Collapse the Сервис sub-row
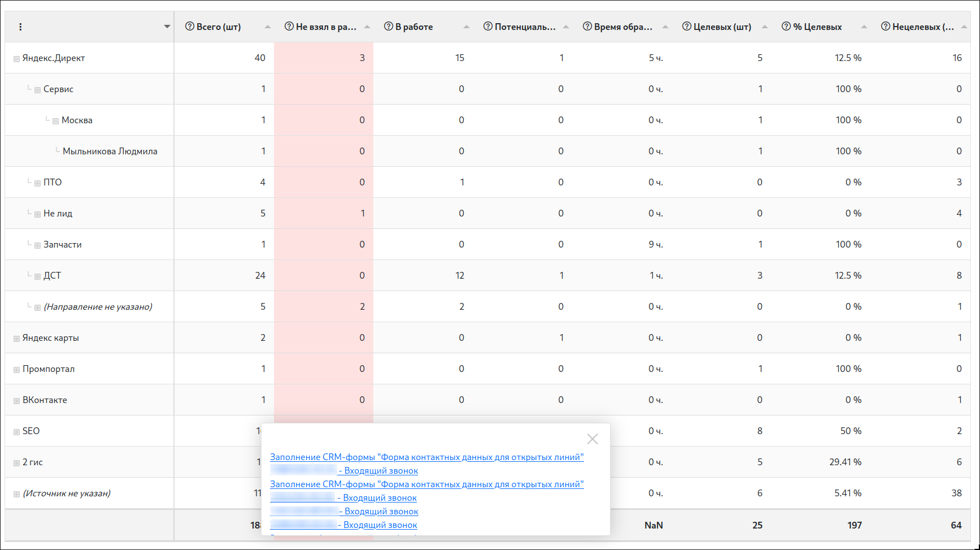 pyautogui.click(x=38, y=90)
